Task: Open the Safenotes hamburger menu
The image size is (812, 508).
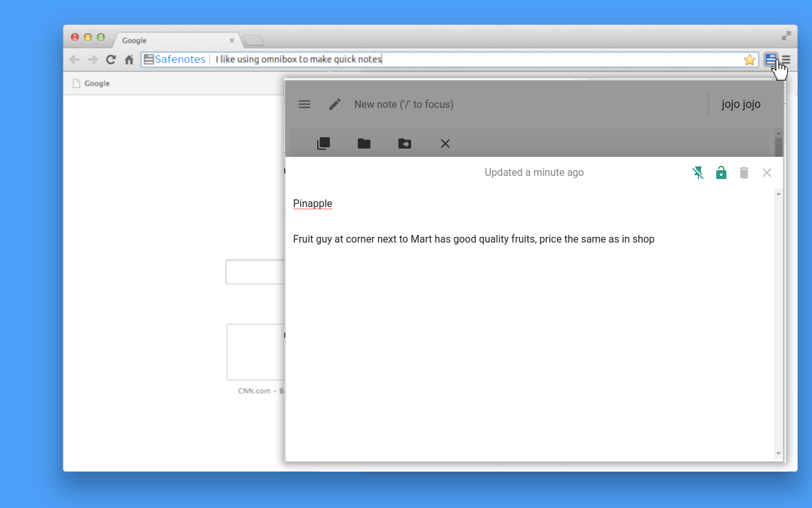Action: click(x=304, y=104)
